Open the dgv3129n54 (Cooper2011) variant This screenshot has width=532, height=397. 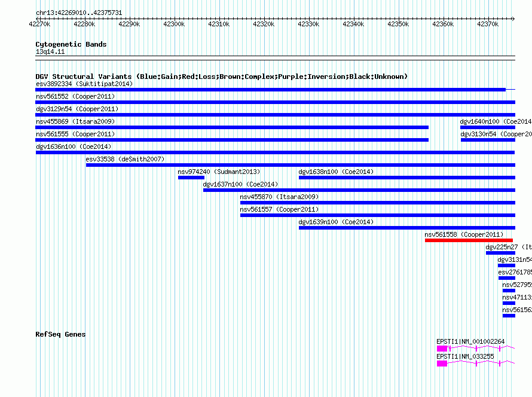pyautogui.click(x=275, y=115)
